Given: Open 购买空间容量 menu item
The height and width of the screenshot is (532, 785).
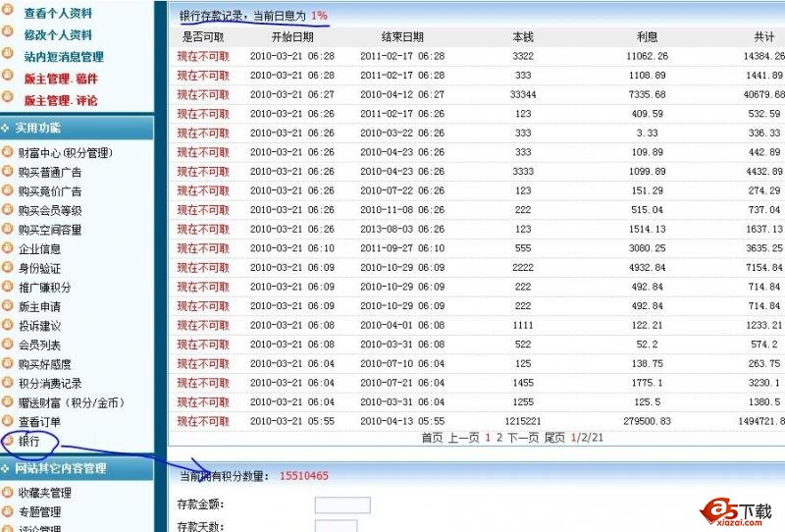Looking at the screenshot, I should tap(50, 230).
